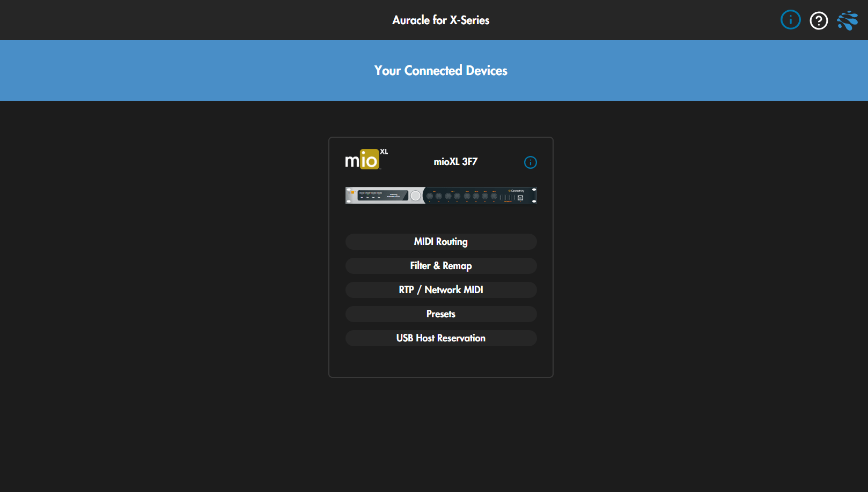Click the mioXL 3F7 device name
The width and height of the screenshot is (868, 492).
(455, 162)
